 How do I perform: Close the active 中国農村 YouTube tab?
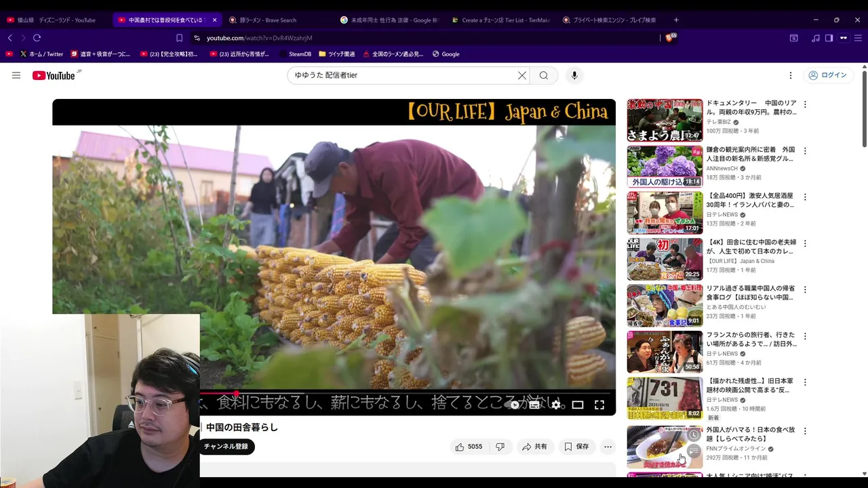point(214,20)
